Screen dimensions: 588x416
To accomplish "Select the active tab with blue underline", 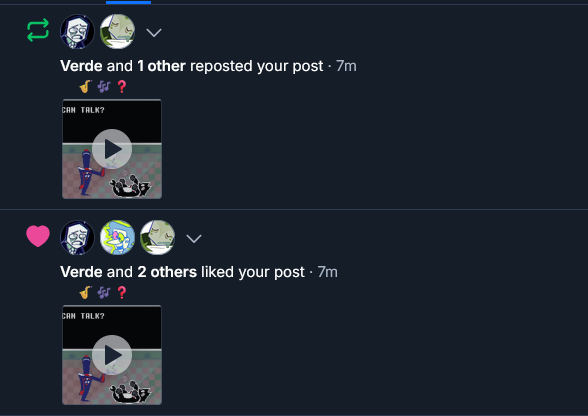I will click(x=128, y=2).
